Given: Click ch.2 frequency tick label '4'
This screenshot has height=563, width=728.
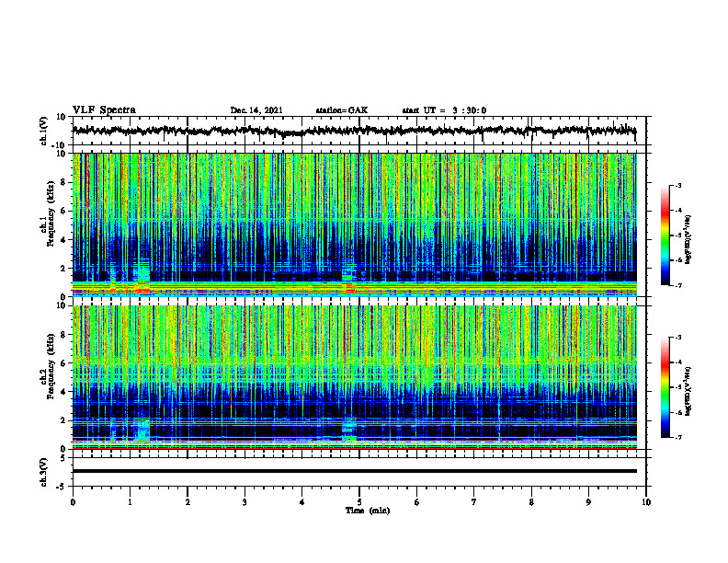Looking at the screenshot, I should click(63, 393).
